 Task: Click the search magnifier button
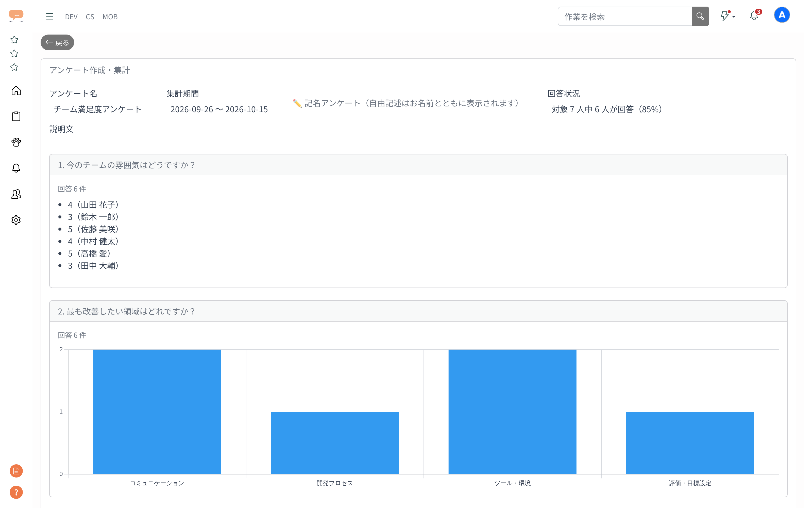pos(700,16)
